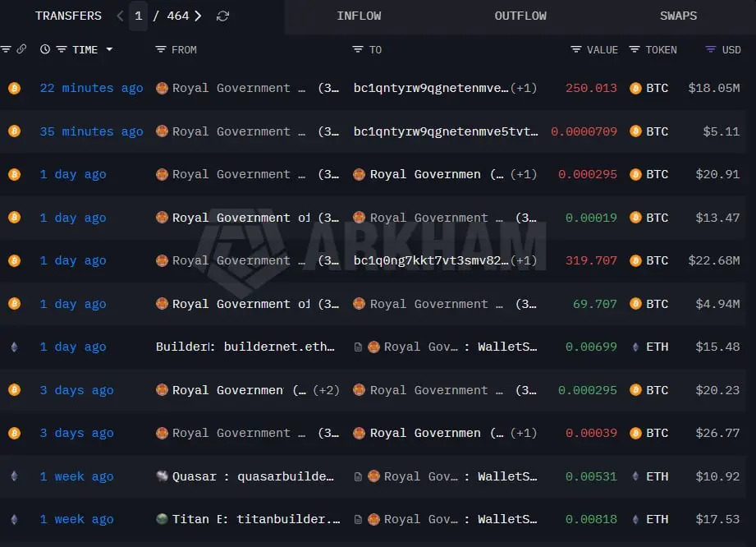Click the Bitcoin chain icon in 22 minutes row

click(x=15, y=88)
